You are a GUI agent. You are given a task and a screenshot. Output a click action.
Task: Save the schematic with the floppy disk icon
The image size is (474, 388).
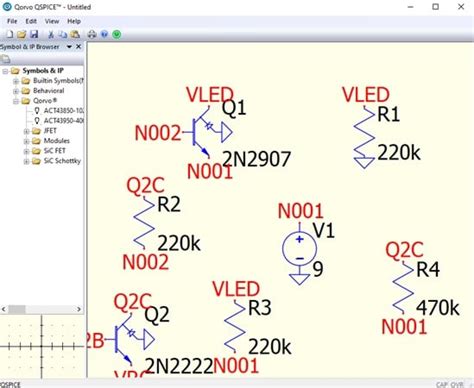click(34, 34)
